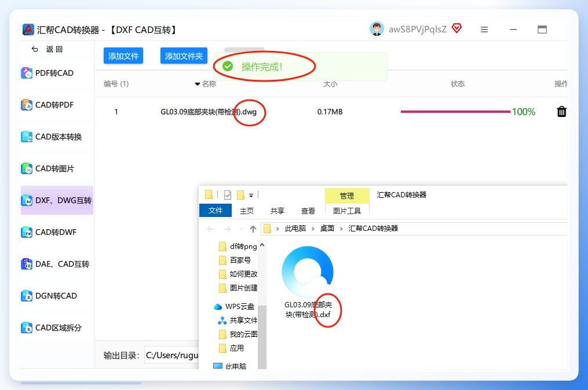Open the hamburger menu icon

click(484, 30)
